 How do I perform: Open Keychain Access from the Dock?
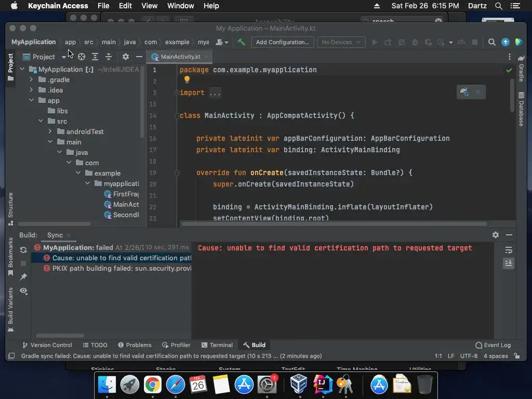(x=345, y=385)
